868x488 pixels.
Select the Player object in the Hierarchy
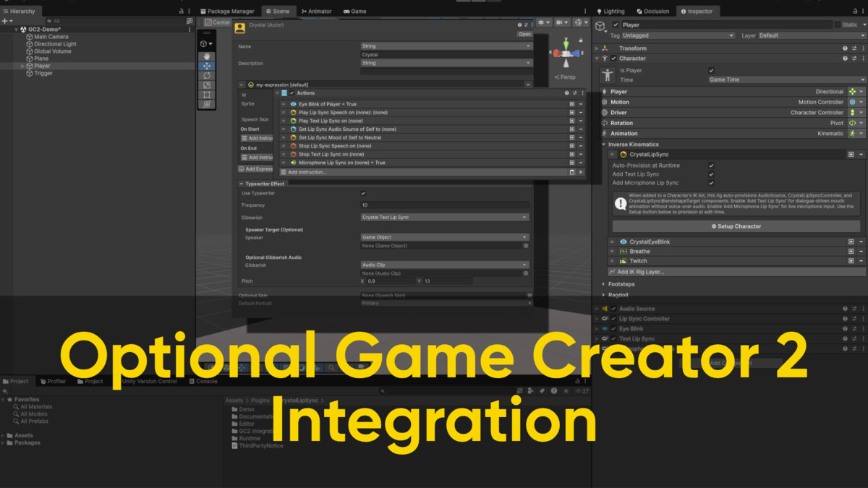[x=43, y=65]
